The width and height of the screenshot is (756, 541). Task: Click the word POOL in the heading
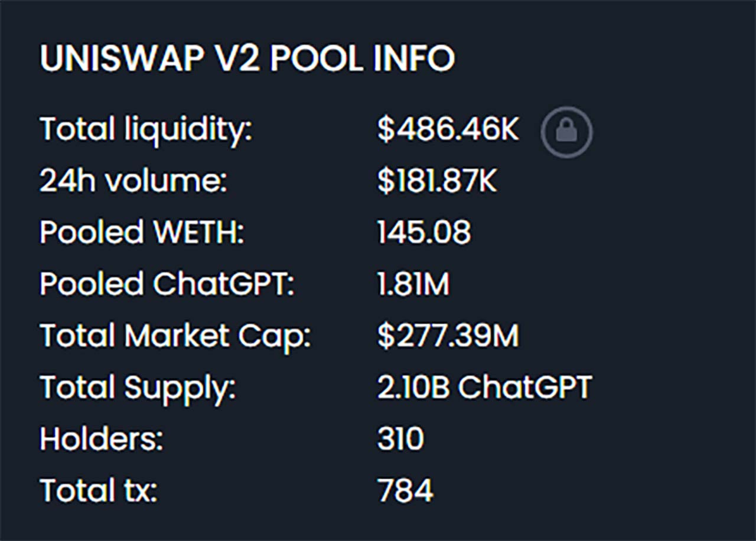[x=318, y=58]
